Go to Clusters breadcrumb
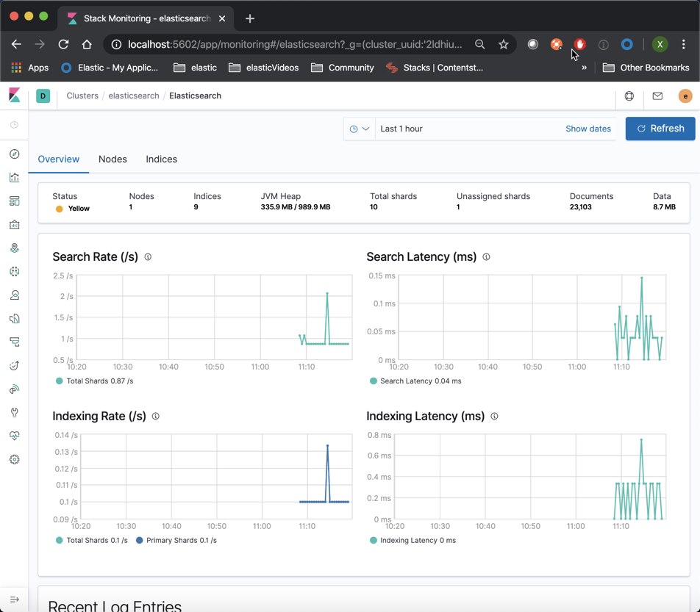This screenshot has height=612, width=700. click(x=82, y=96)
